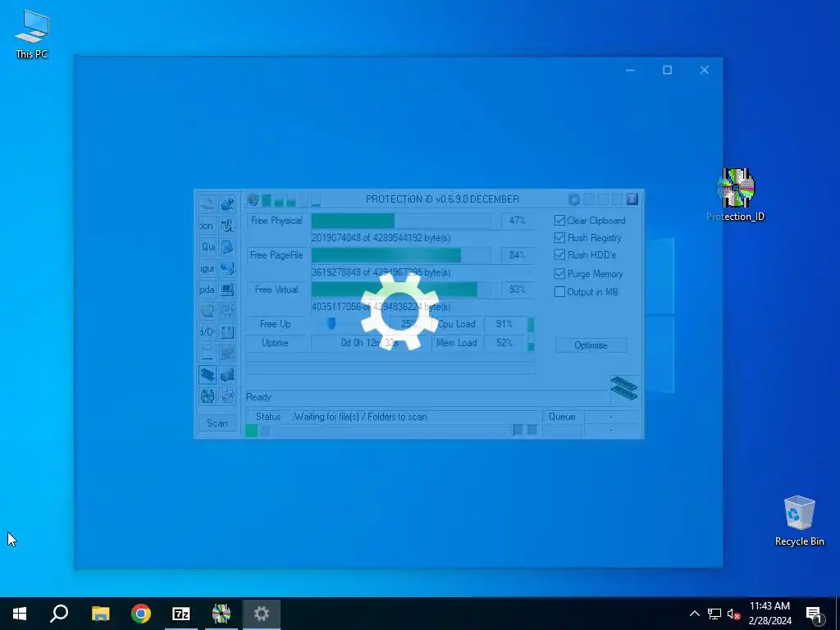Click the 84% Free PageFile value

coord(518,255)
